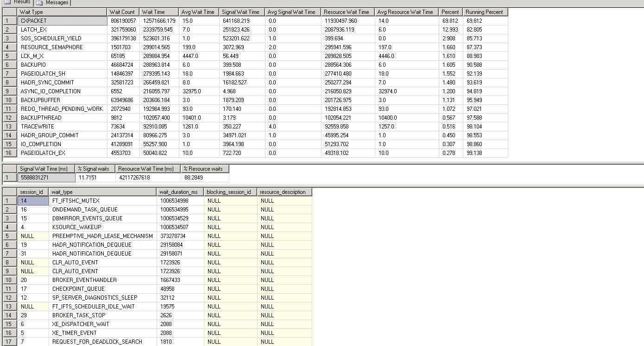This screenshot has height=346, width=644.
Task: Select the IO_COMPLETION wait type cell
Action: coord(62,144)
